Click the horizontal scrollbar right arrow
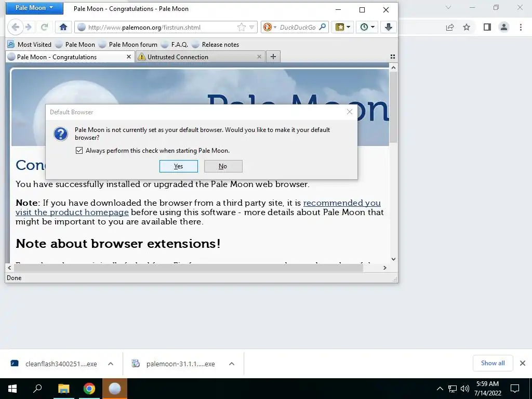 [384, 268]
